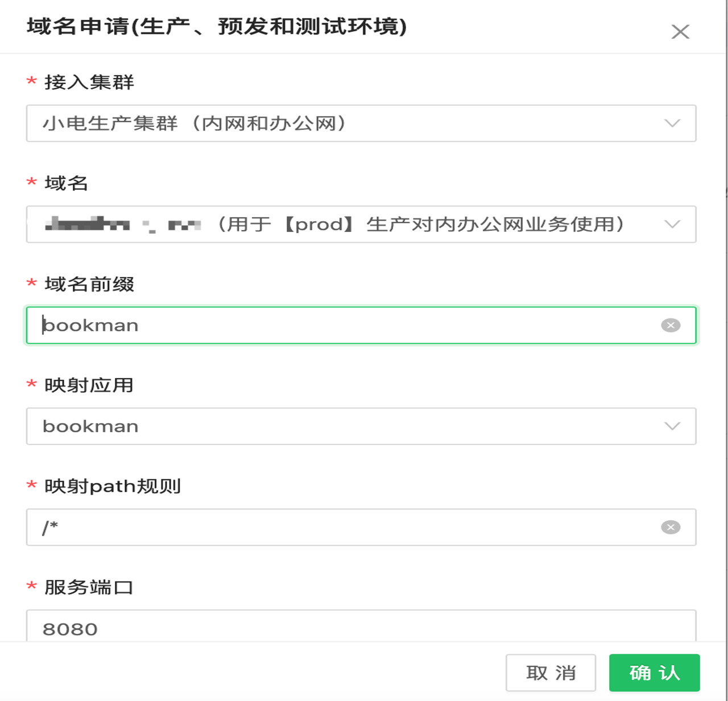
Task: Clear the 域名前缀 field with its clear icon
Action: tap(671, 325)
